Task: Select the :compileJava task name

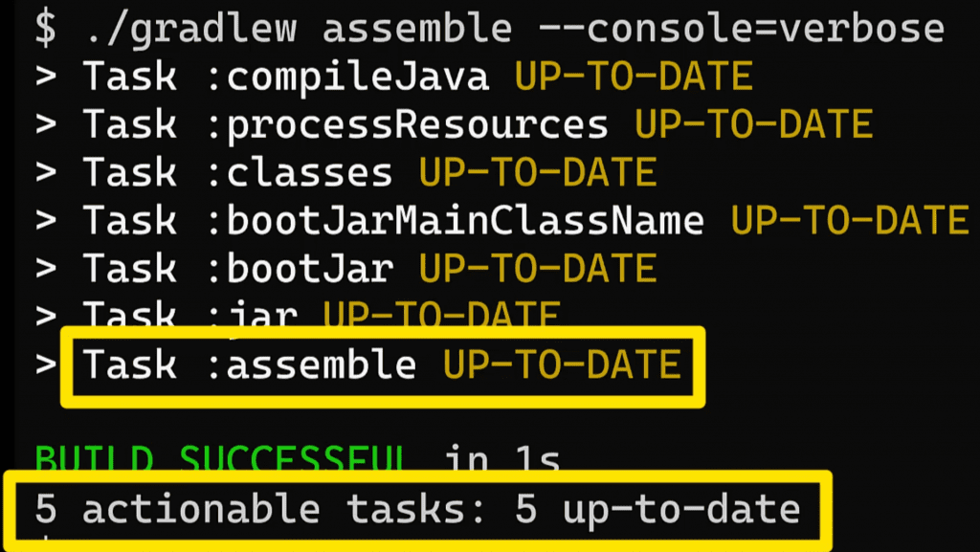Action: [346, 77]
